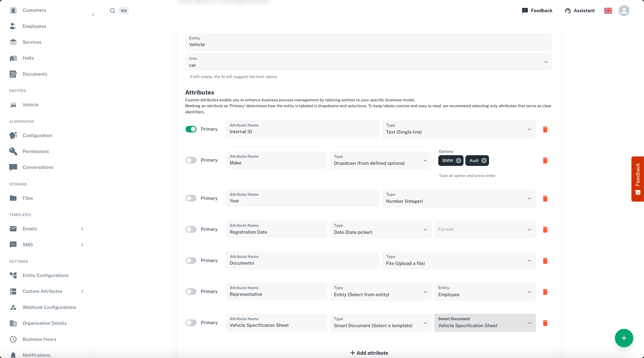Image resolution: width=644 pixels, height=358 pixels.
Task: Expand the Emails templates submenu
Action: click(x=82, y=229)
